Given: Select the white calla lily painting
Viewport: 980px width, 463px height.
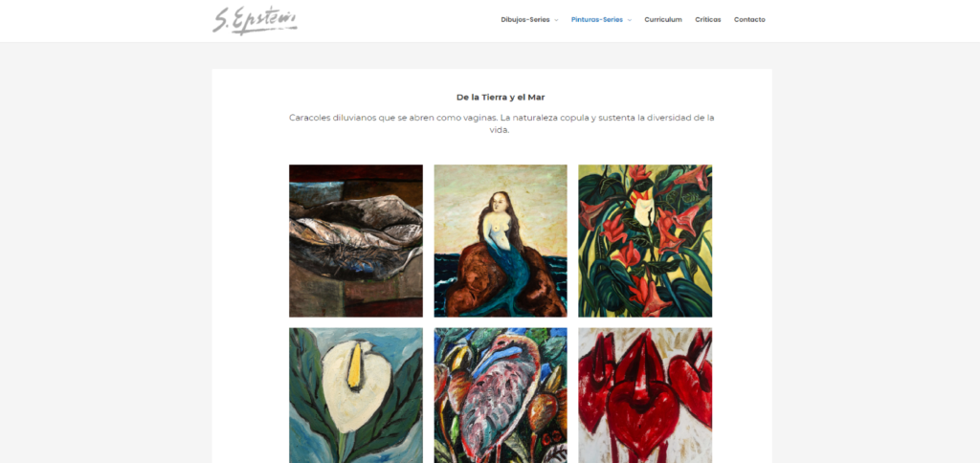Looking at the screenshot, I should click(x=356, y=395).
